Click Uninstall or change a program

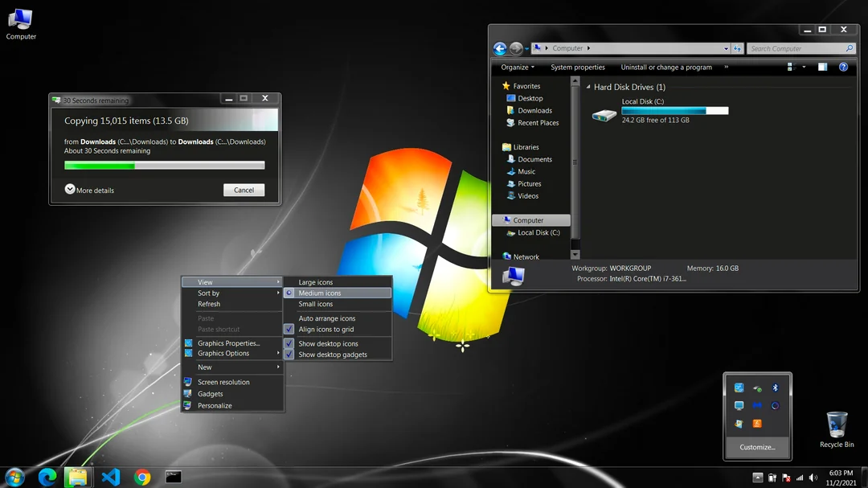pyautogui.click(x=666, y=67)
